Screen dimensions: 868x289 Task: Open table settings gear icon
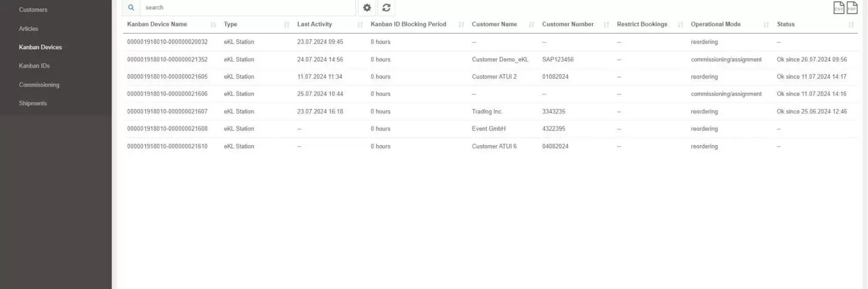point(367,8)
